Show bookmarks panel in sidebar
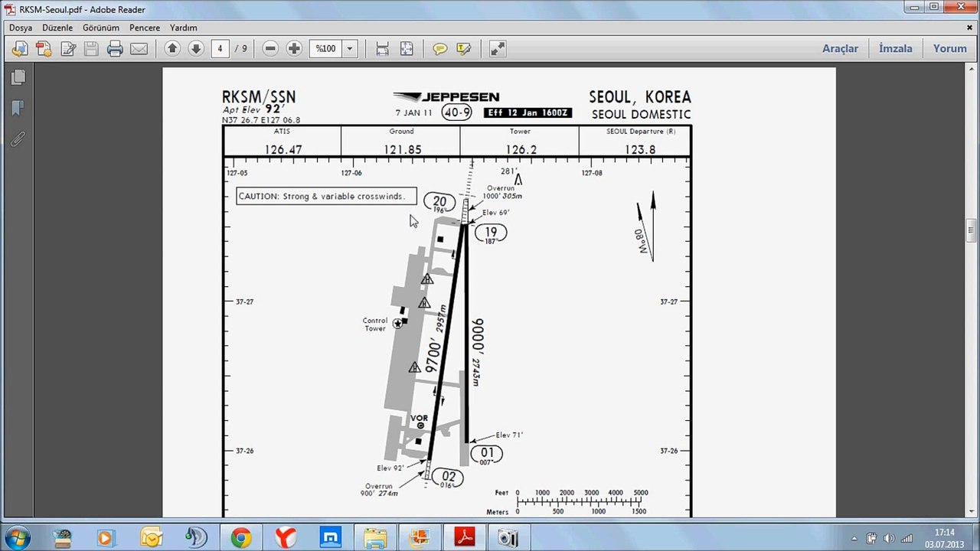The height and width of the screenshot is (551, 980). [18, 108]
